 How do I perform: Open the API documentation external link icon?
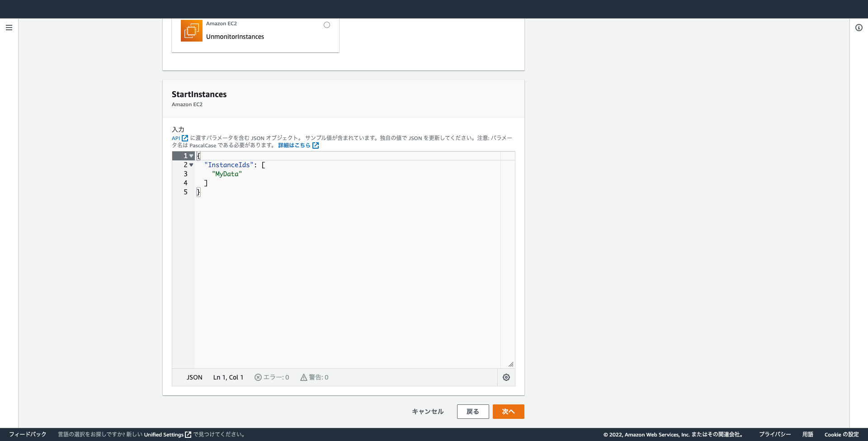[185, 138]
